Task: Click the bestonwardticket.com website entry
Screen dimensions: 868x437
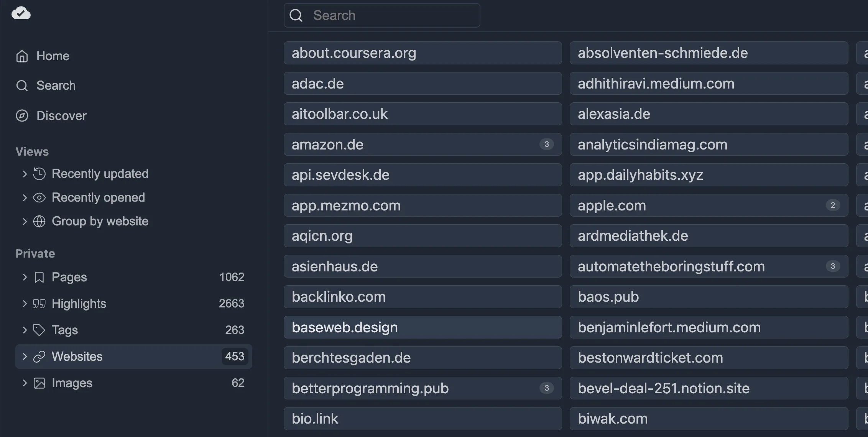Action: click(709, 358)
